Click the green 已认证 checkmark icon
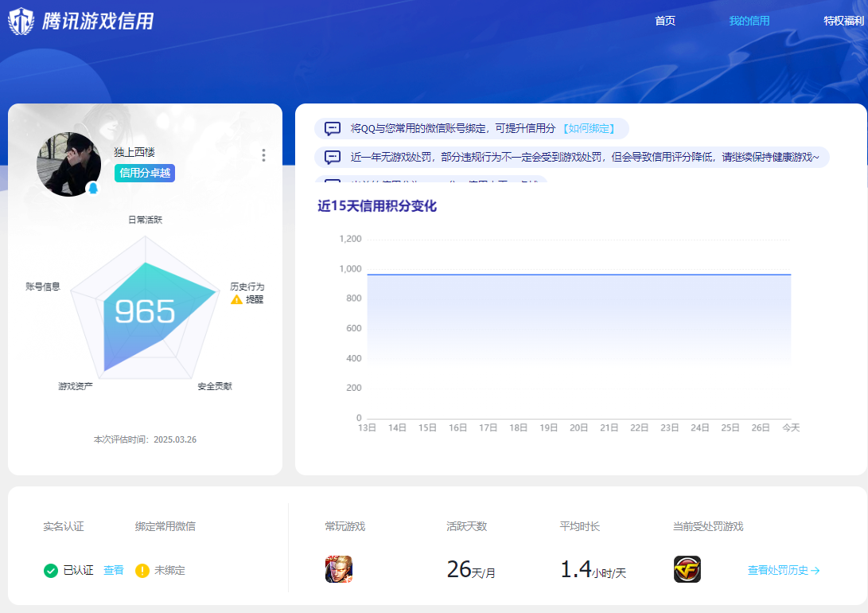Screen dimensions: 868x613 tap(50, 570)
